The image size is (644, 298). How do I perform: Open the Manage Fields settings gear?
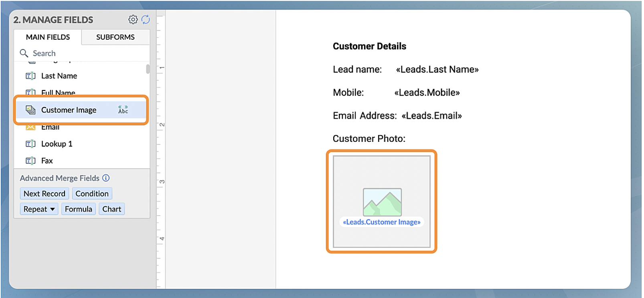tap(133, 19)
